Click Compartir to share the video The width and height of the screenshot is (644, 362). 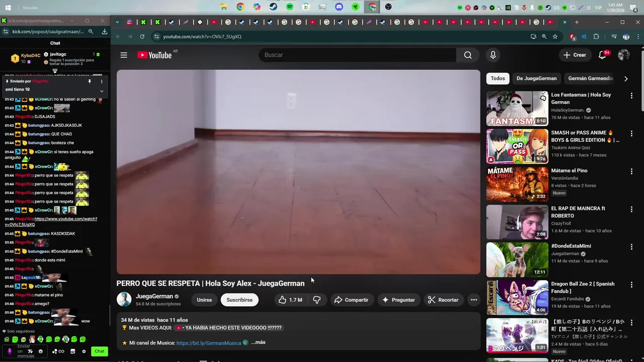point(352,300)
